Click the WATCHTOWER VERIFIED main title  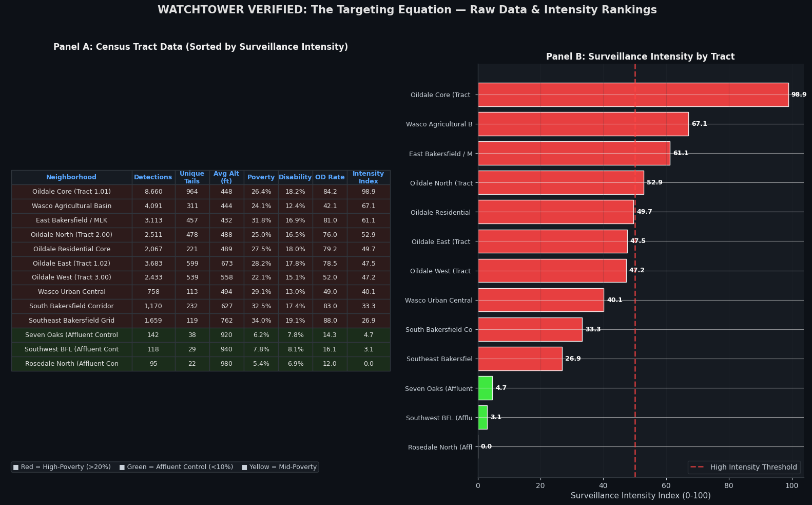[407, 10]
